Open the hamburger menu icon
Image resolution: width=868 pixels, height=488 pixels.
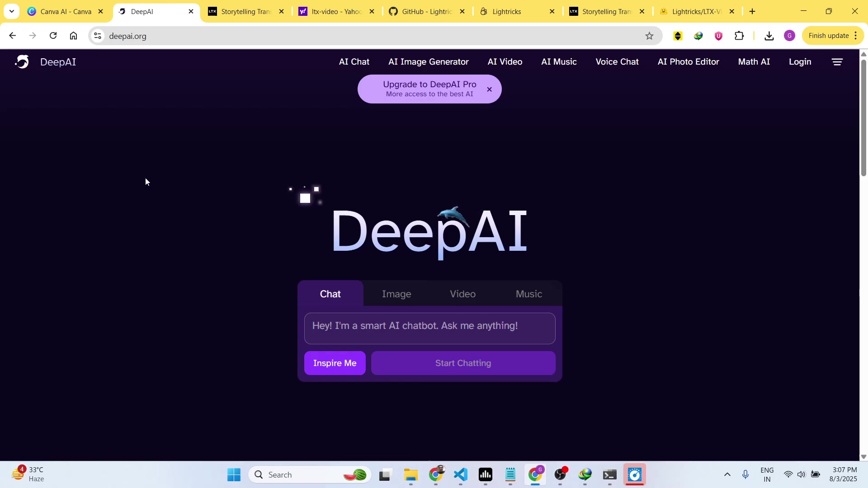point(837,62)
